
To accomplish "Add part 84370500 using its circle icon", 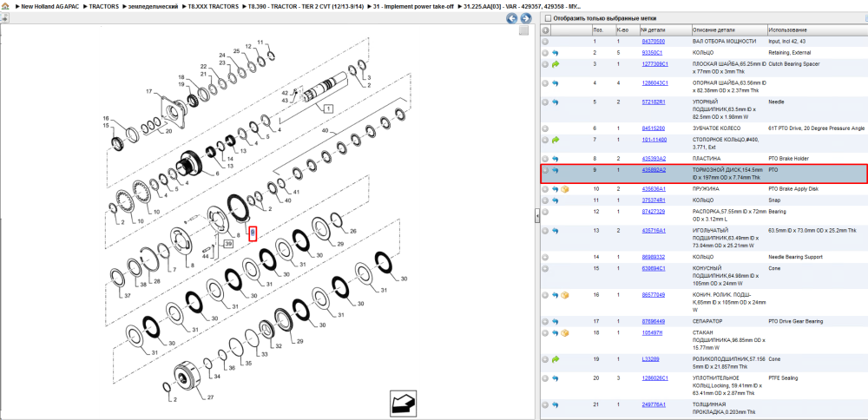I will pos(545,42).
